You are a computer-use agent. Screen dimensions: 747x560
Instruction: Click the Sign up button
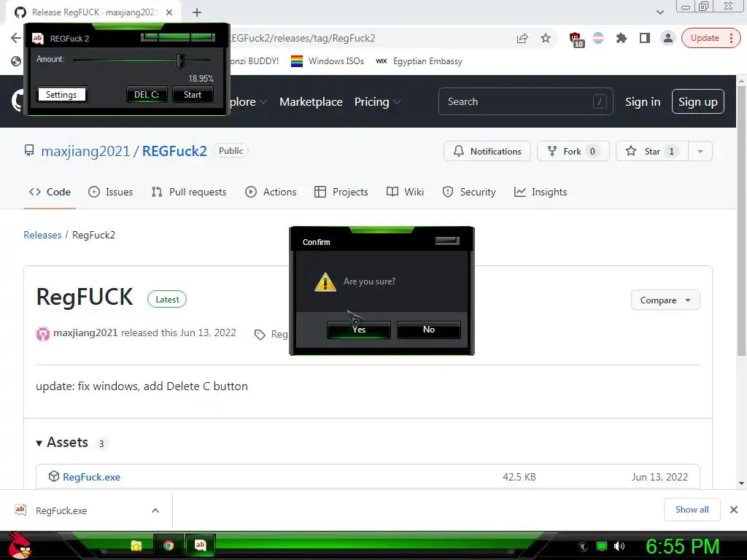point(698,101)
